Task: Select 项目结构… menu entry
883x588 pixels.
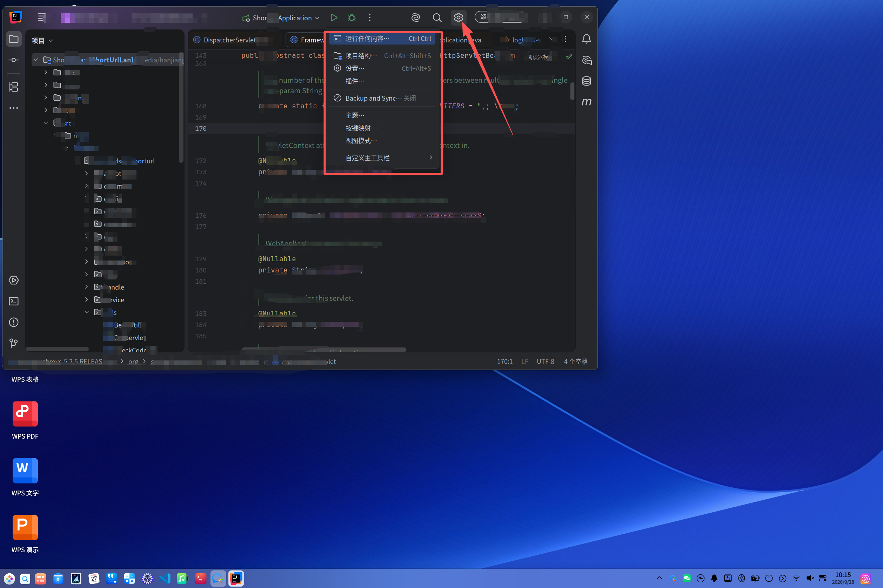Action: 382,56
